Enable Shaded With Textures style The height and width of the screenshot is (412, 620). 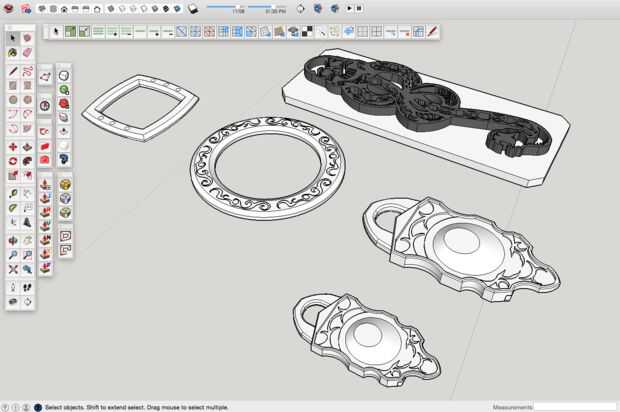(x=166, y=8)
